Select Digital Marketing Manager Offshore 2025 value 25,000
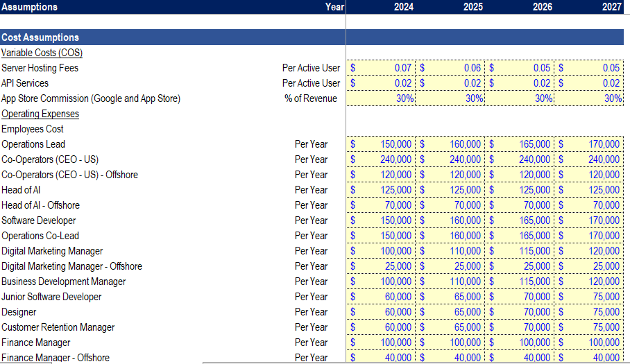 [450, 266]
